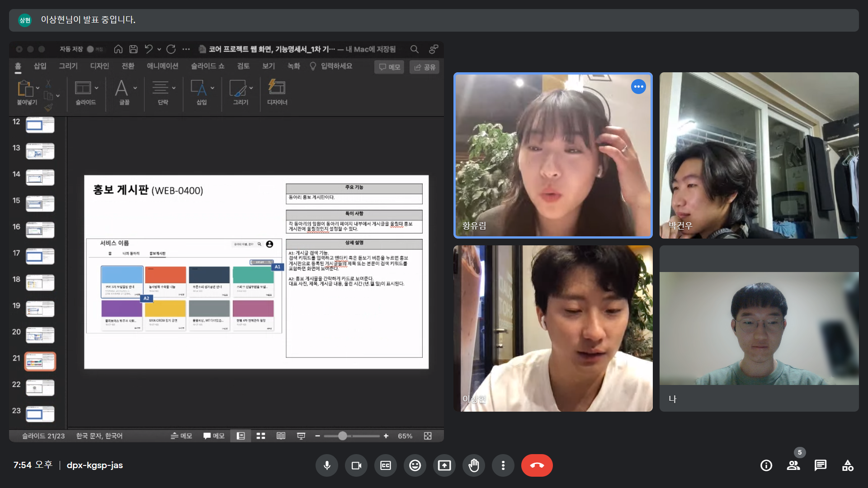Screen dimensions: 868x488
Task: Hang up with red leave call button
Action: point(537,465)
